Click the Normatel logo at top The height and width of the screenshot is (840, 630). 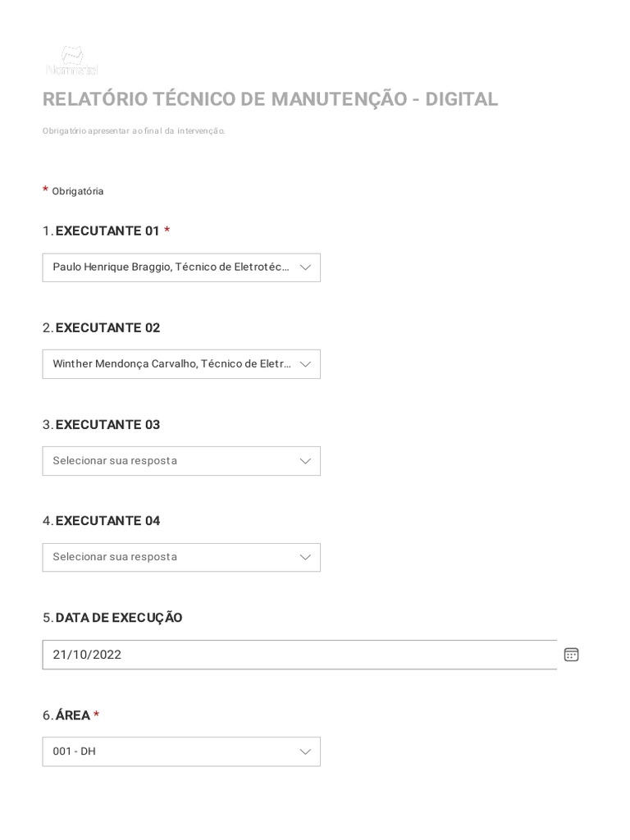72,61
